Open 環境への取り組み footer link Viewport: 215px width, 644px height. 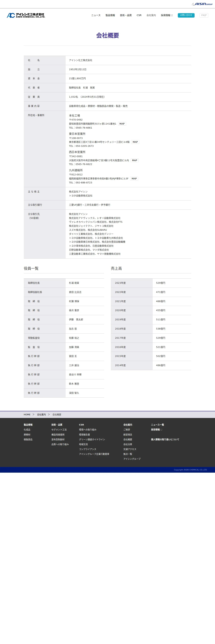[x=88, y=430]
